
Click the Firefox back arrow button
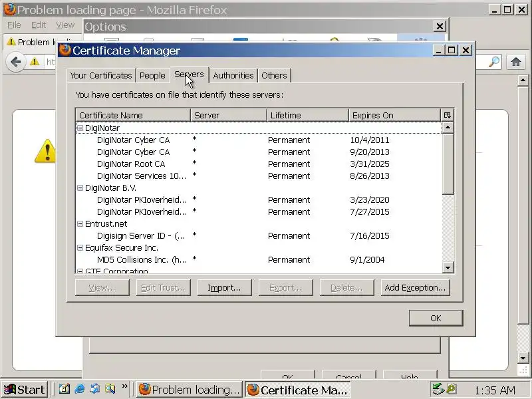pyautogui.click(x=16, y=62)
